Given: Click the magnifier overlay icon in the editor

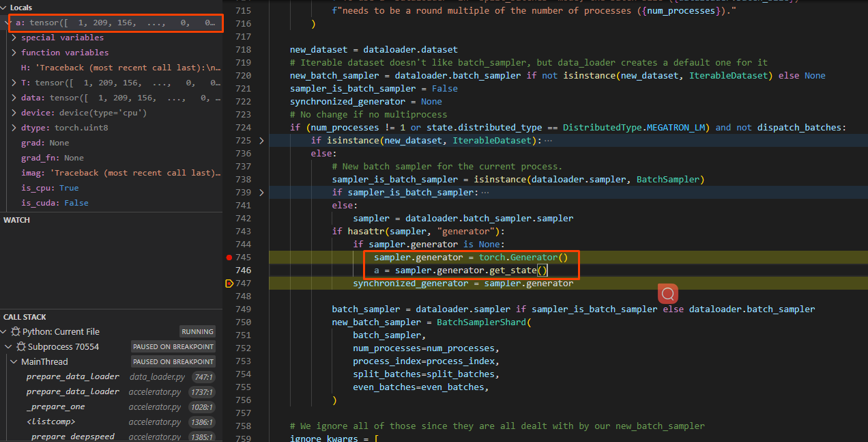Looking at the screenshot, I should pyautogui.click(x=667, y=293).
